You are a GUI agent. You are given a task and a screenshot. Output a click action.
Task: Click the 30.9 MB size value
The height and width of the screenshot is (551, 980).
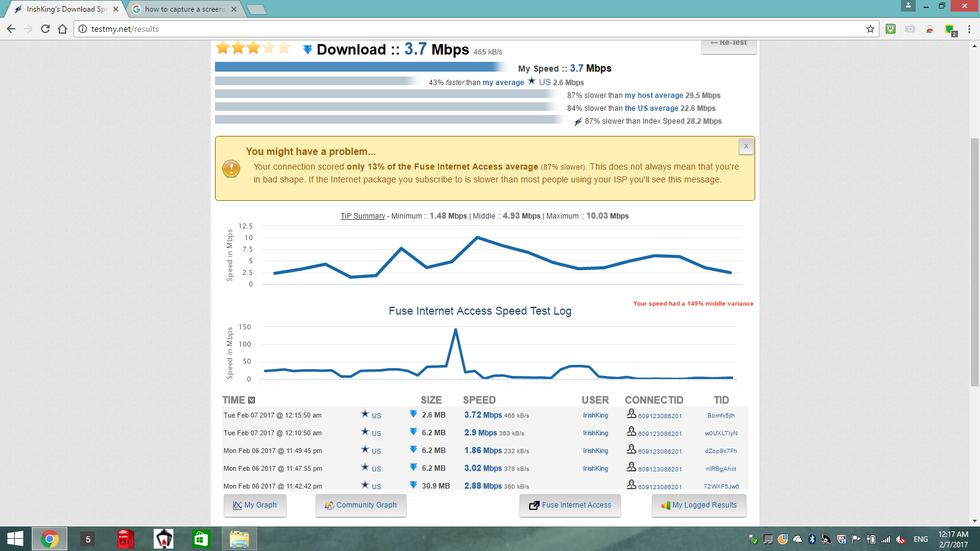tap(435, 486)
